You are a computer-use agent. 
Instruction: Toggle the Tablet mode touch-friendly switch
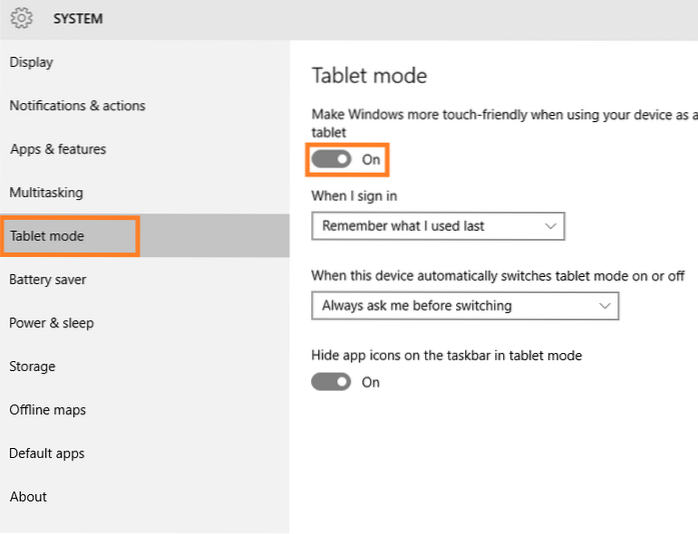tap(331, 159)
